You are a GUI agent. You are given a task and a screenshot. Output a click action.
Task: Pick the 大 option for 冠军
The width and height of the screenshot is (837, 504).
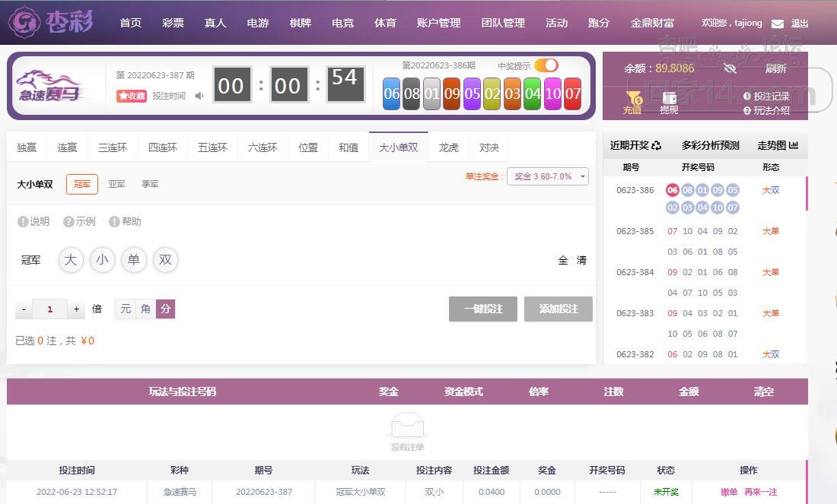pyautogui.click(x=71, y=260)
